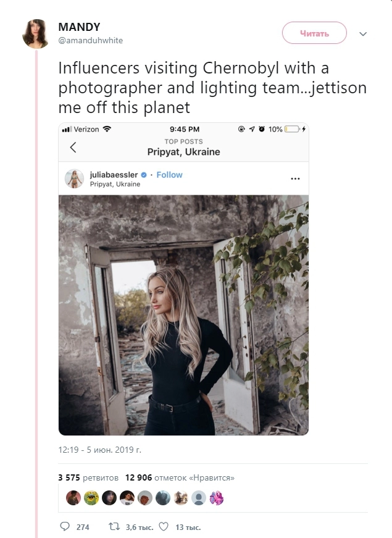Open the three-dot menu on juliabaessler's post
The height and width of the screenshot is (538, 392).
(295, 179)
